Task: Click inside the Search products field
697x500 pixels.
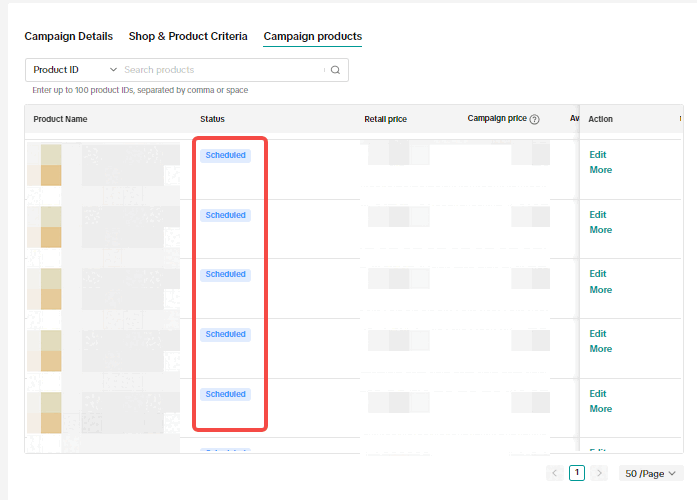Action: click(x=220, y=70)
